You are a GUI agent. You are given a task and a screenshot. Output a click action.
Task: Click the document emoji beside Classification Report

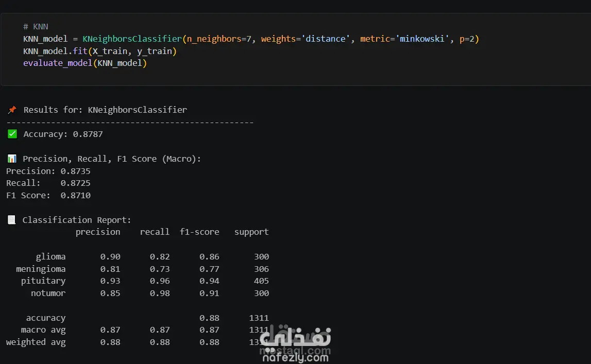point(12,219)
